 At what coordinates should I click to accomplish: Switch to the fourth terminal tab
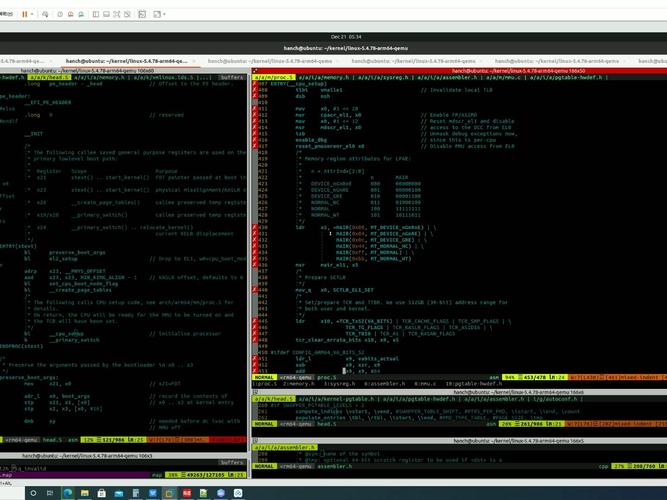tap(413, 61)
